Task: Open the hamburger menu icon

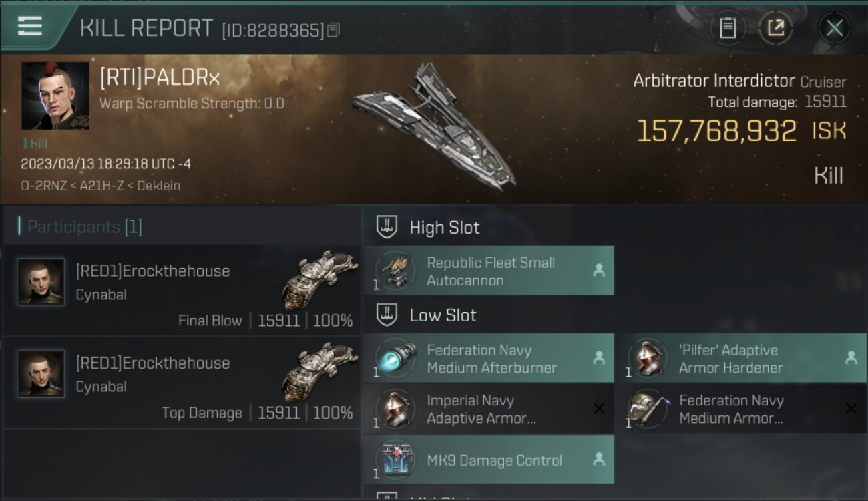Action: pyautogui.click(x=30, y=26)
